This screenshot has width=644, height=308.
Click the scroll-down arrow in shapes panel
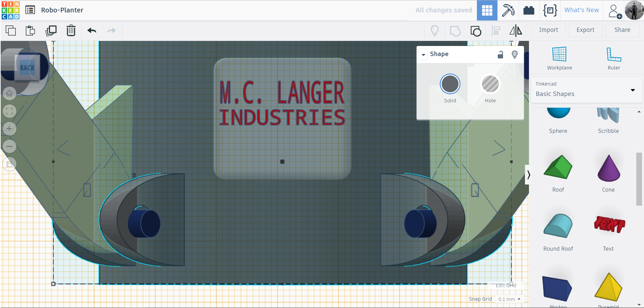point(639,305)
